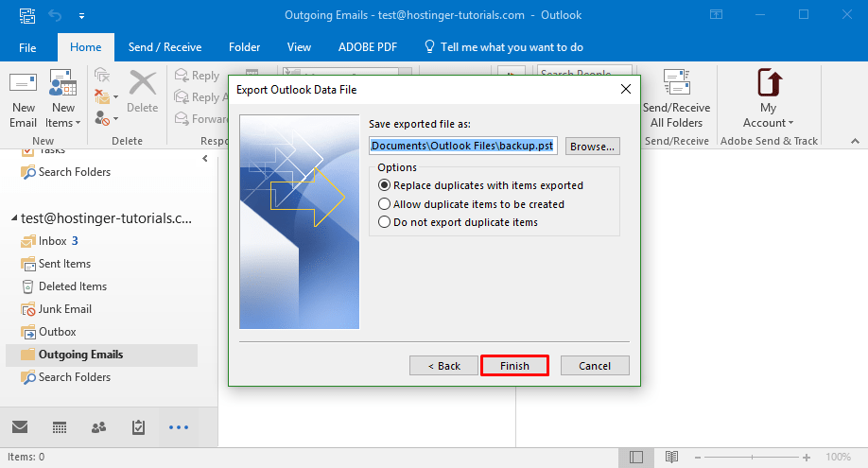
Task: Switch to People view icon
Action: 98,427
